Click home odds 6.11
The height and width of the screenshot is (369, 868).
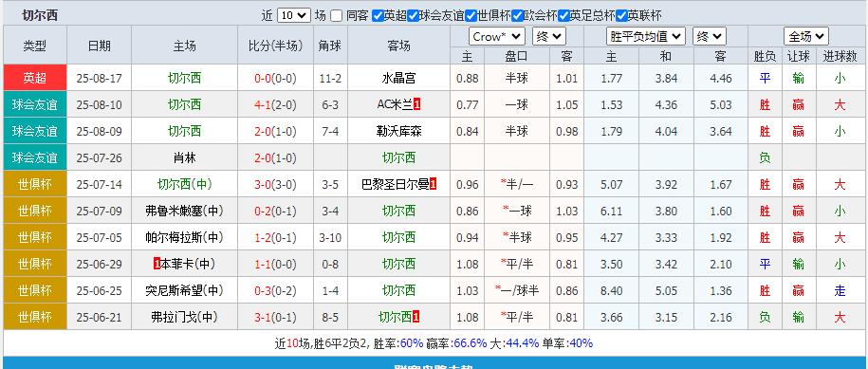[611, 212]
